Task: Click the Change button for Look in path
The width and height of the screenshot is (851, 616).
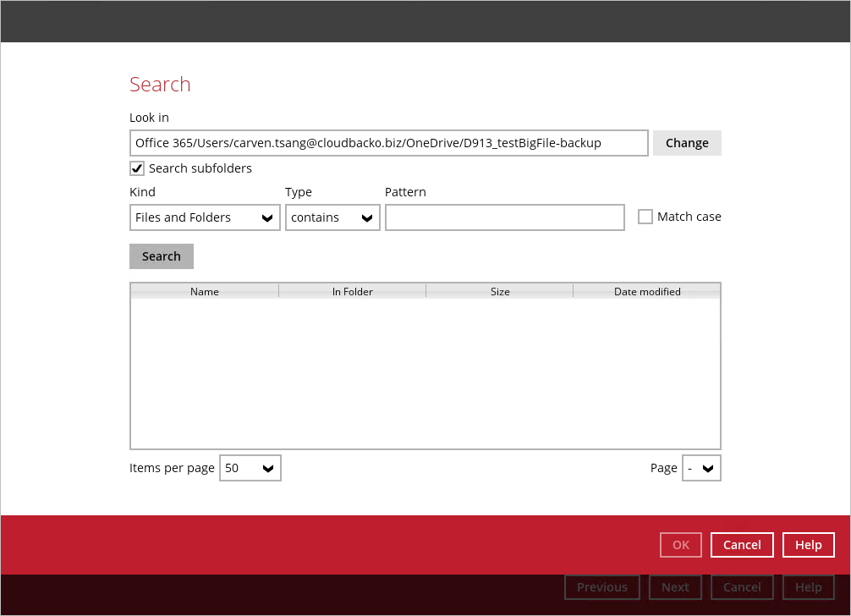Action: [687, 143]
